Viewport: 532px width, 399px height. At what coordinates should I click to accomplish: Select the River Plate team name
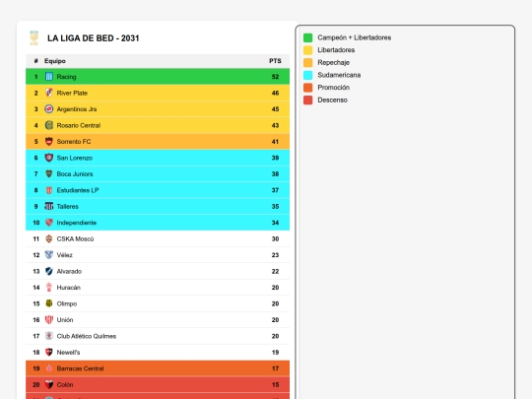pos(72,93)
